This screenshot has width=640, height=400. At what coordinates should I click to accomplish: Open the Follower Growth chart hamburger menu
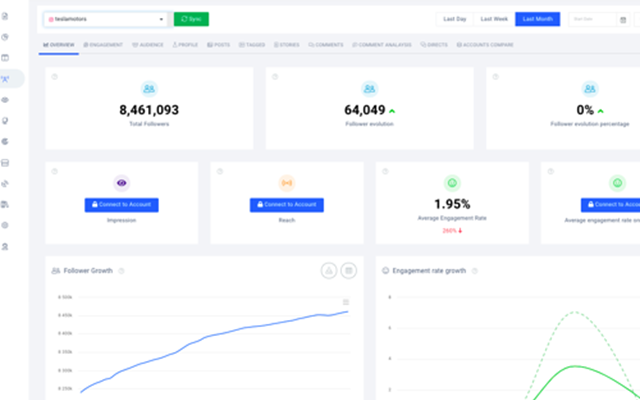click(346, 302)
